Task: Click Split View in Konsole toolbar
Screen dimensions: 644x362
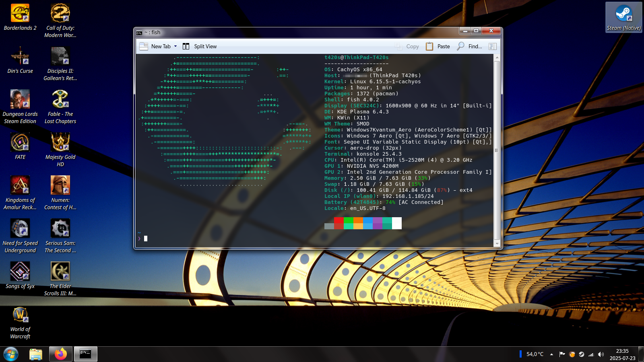Action: 200,46
